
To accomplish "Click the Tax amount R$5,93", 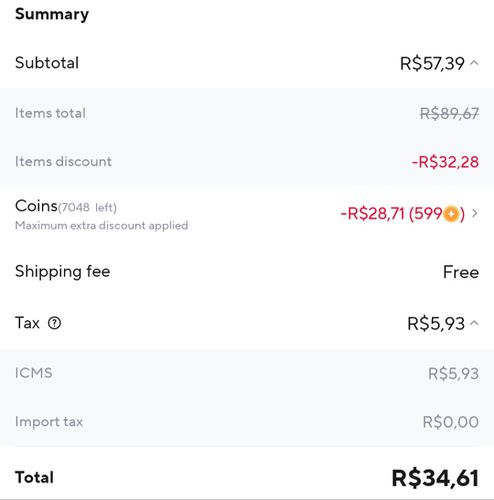I will [x=436, y=324].
